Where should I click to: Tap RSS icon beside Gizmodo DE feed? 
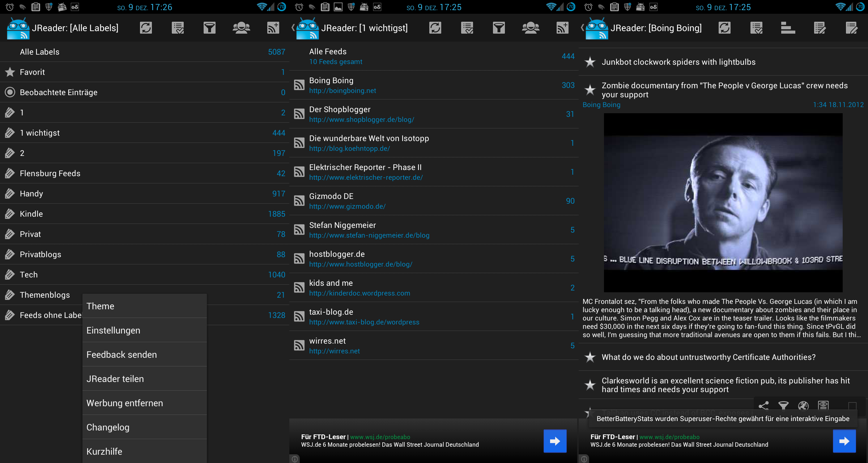click(299, 201)
